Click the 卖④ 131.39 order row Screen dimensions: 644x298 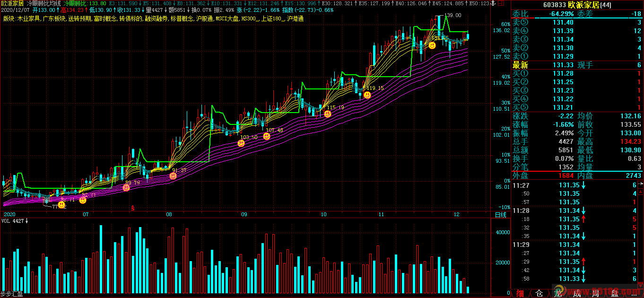tap(577, 31)
